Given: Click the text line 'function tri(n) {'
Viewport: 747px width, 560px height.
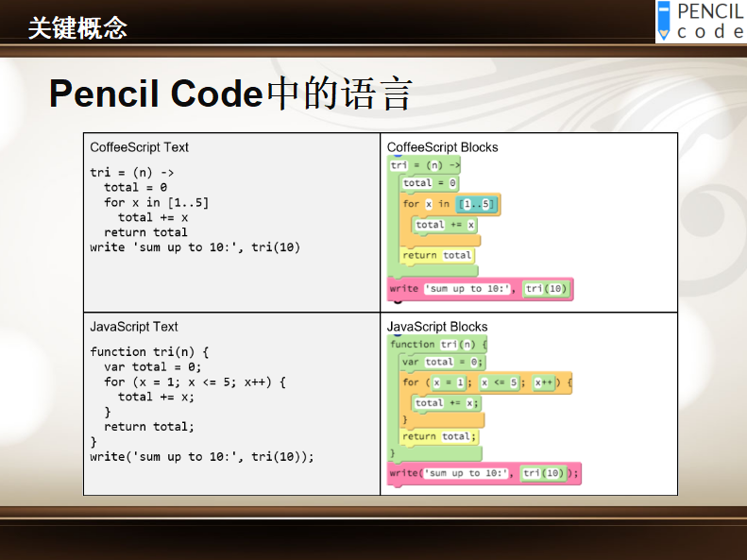Looking at the screenshot, I should 149,352.
